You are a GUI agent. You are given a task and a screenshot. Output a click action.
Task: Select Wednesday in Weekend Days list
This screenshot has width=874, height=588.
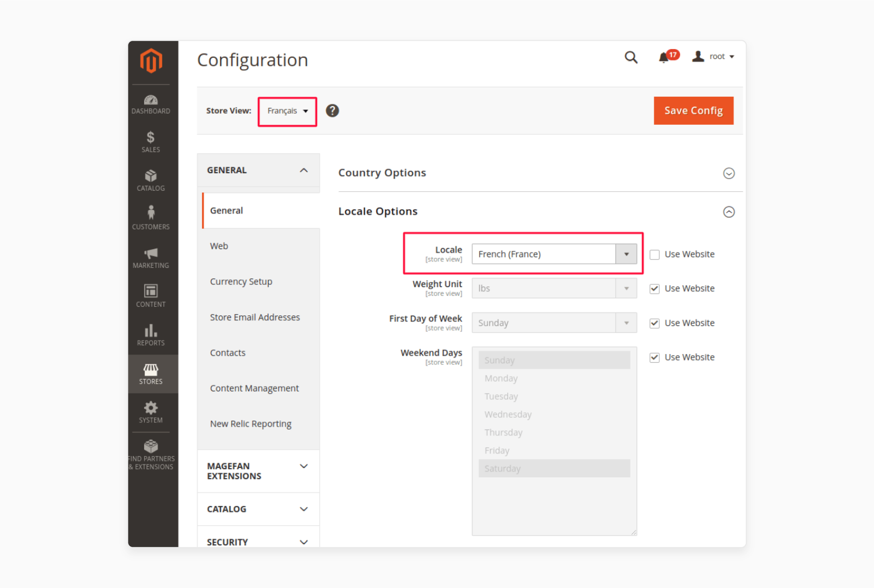(x=554, y=414)
